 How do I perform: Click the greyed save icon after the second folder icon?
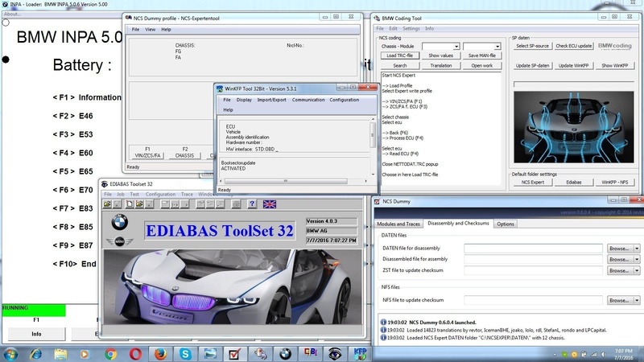click(149, 204)
